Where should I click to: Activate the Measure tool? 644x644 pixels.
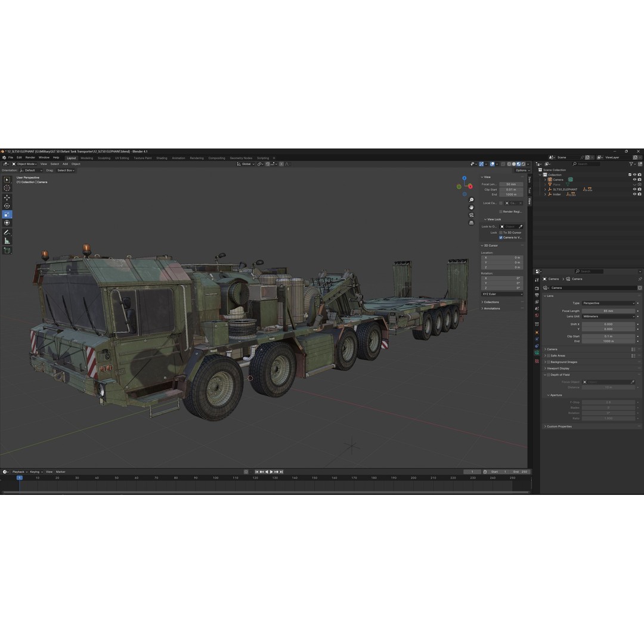point(7,240)
